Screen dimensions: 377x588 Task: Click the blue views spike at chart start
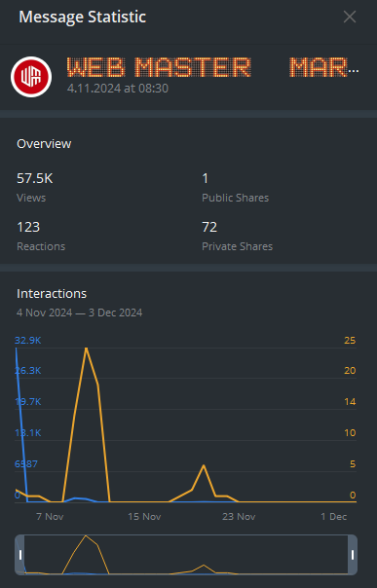(17, 349)
